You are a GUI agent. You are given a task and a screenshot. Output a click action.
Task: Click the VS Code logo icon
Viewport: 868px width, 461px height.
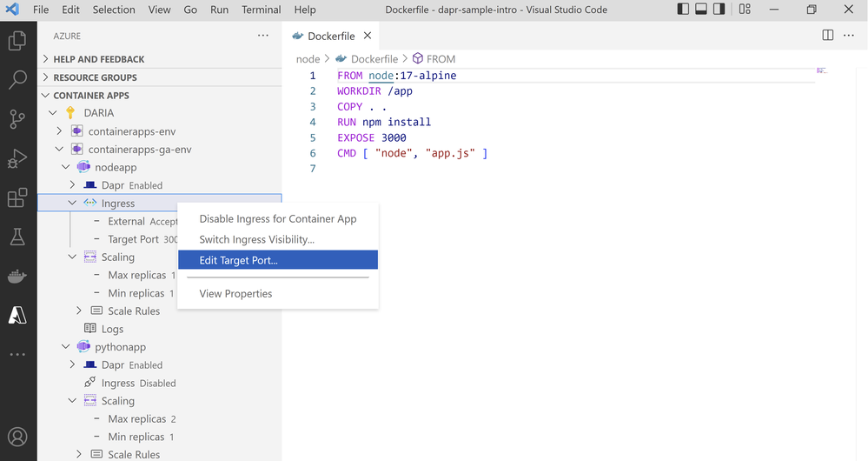click(x=12, y=10)
